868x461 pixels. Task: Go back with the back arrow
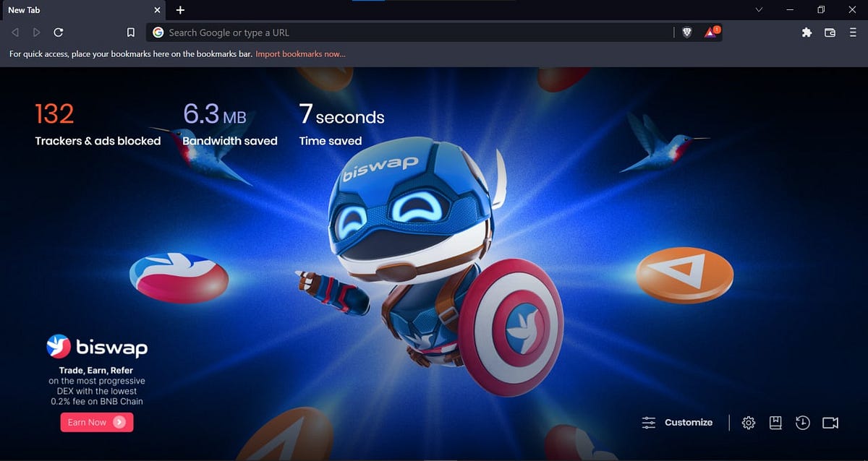click(15, 33)
